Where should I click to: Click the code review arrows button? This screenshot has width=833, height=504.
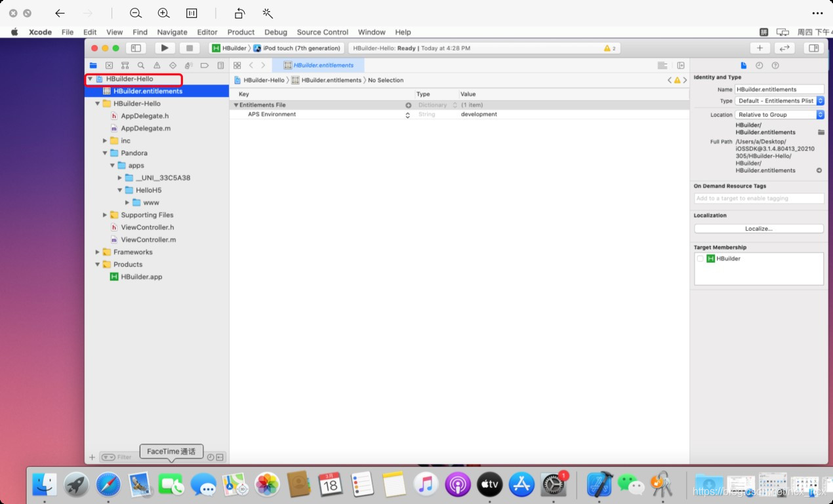tap(784, 48)
